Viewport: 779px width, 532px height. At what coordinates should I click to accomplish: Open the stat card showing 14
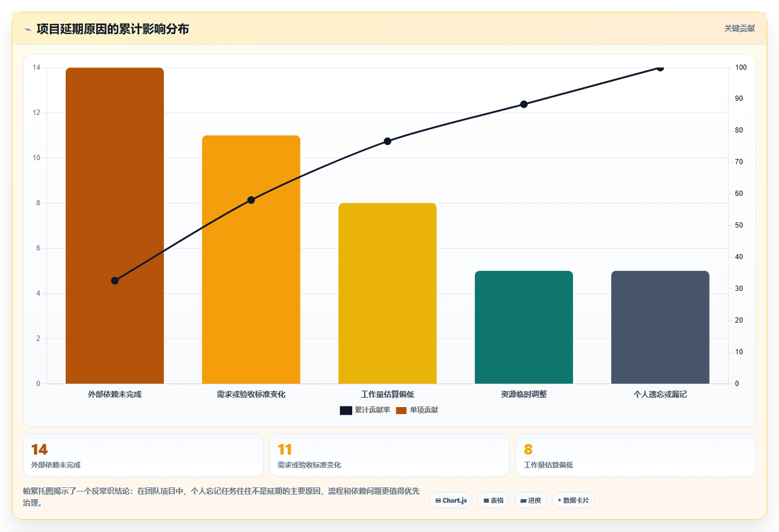coord(143,455)
